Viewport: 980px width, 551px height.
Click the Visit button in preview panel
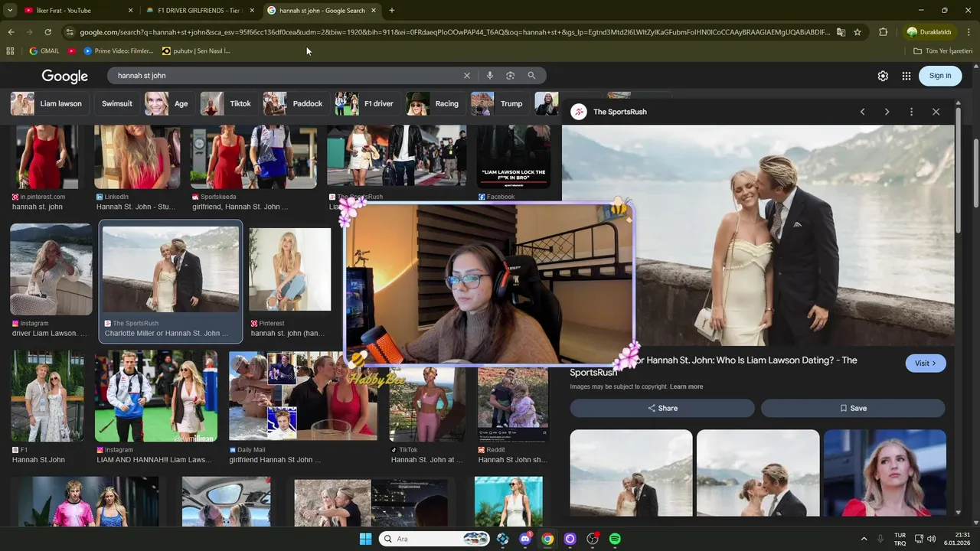click(926, 364)
